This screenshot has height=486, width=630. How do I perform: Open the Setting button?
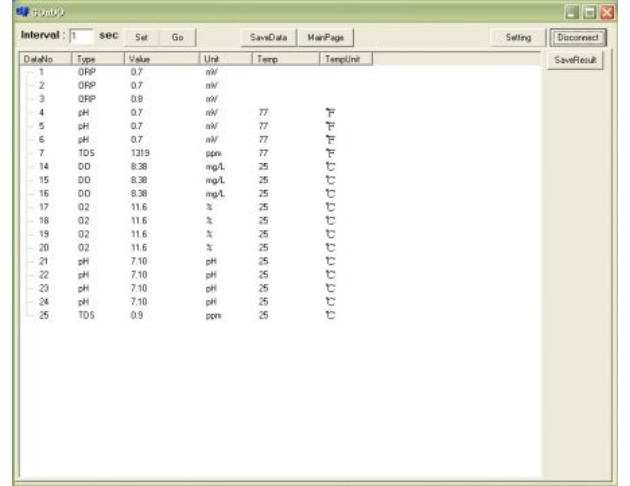517,37
